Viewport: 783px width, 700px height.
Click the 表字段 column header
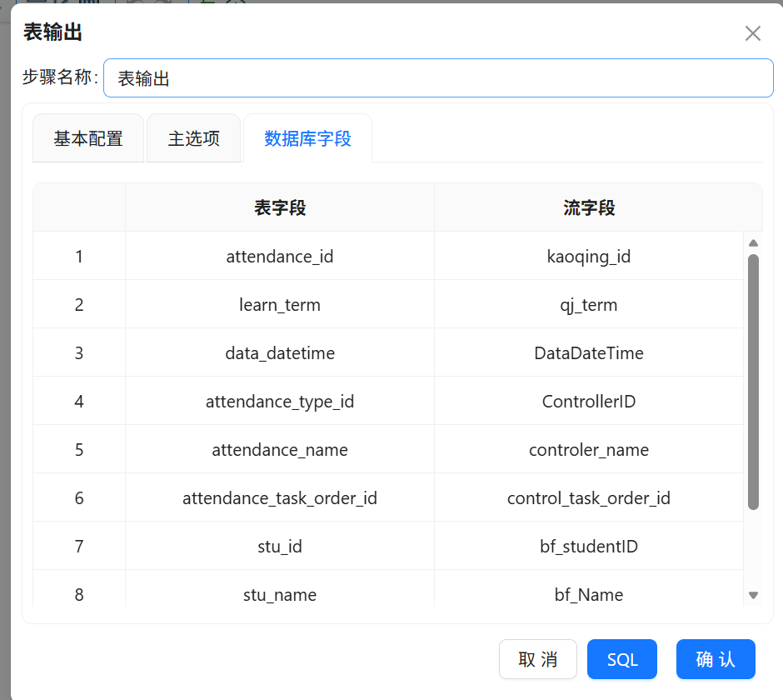click(x=280, y=207)
